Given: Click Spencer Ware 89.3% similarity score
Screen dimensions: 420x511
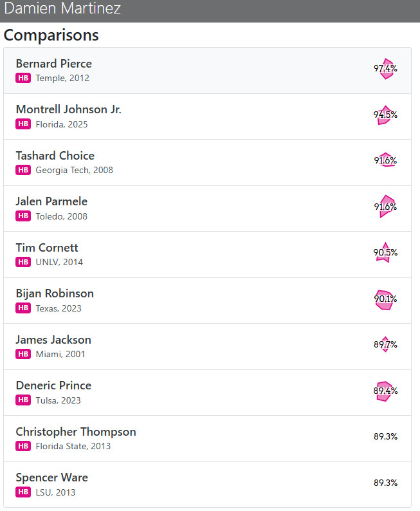Looking at the screenshot, I should pyautogui.click(x=385, y=483).
